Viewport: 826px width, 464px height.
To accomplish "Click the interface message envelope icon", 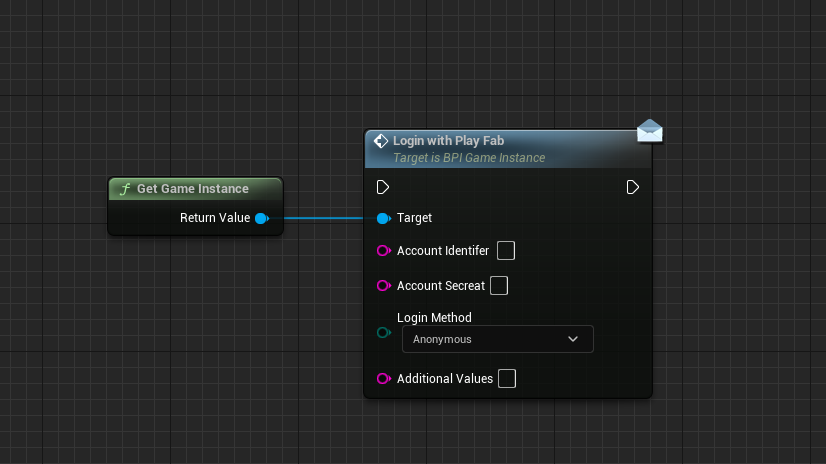I will (x=650, y=131).
